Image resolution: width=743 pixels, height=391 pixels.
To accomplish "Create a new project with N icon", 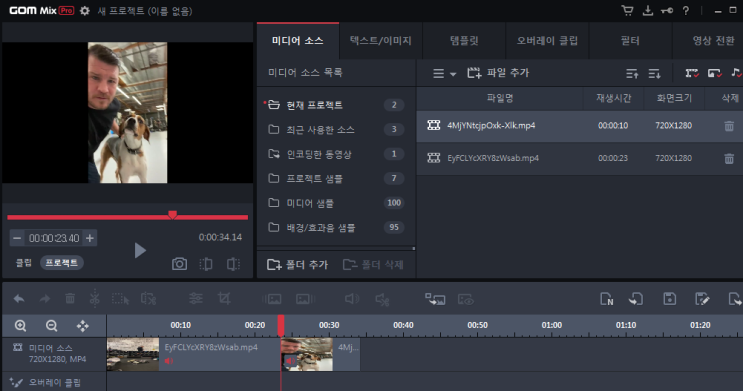I will tap(607, 299).
